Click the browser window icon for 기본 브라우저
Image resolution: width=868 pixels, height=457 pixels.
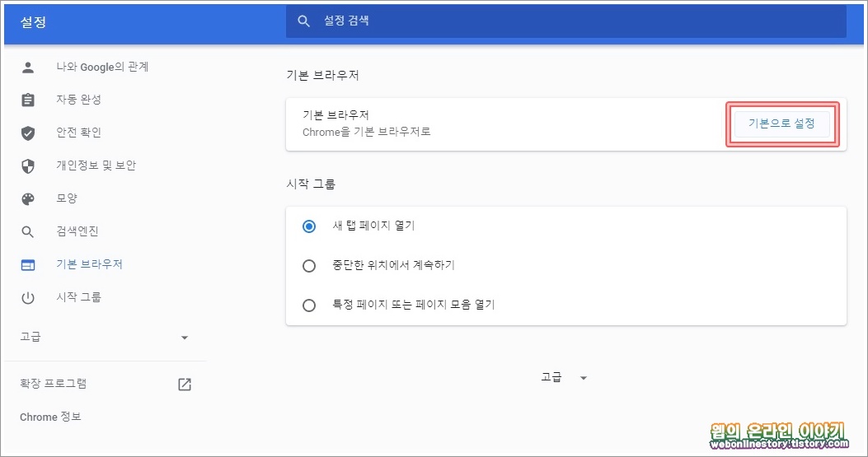28,265
